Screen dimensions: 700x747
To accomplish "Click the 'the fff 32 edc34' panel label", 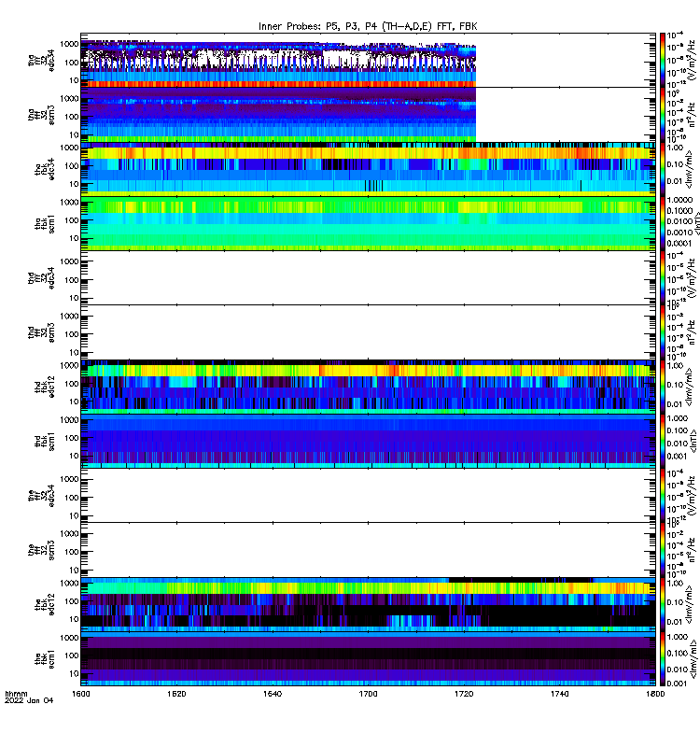I will pyautogui.click(x=41, y=496).
